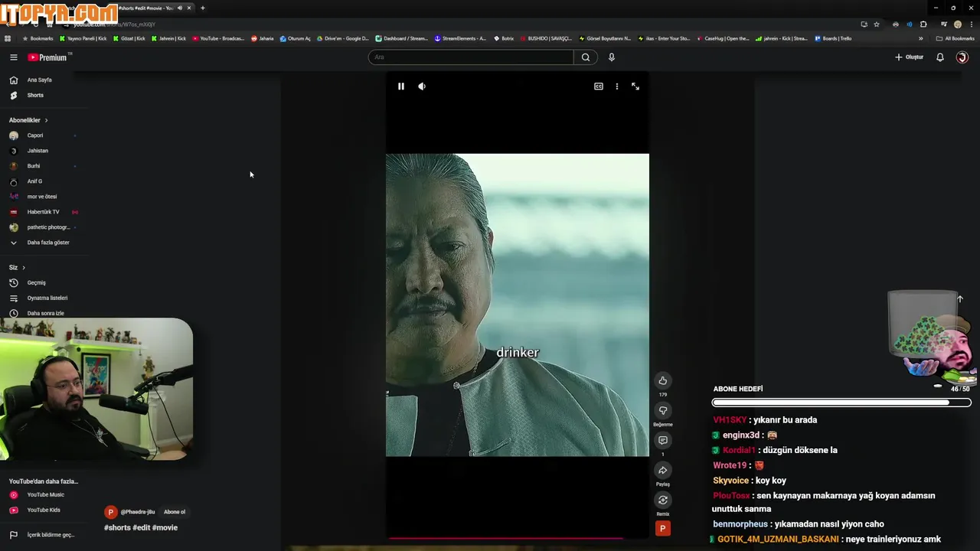Open the Botrix bookmark
This screenshot has width=980, height=551.
pyautogui.click(x=504, y=38)
